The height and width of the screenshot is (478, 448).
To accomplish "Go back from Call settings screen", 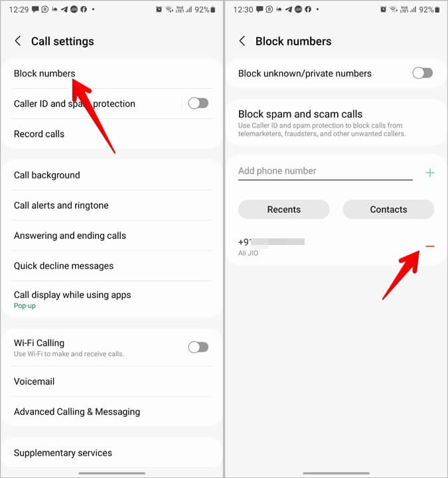I will 18,41.
